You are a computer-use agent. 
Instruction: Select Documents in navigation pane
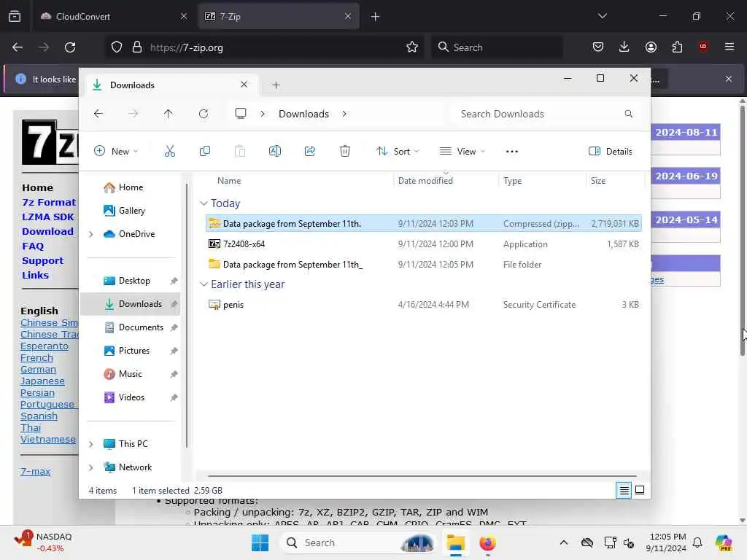tap(141, 327)
